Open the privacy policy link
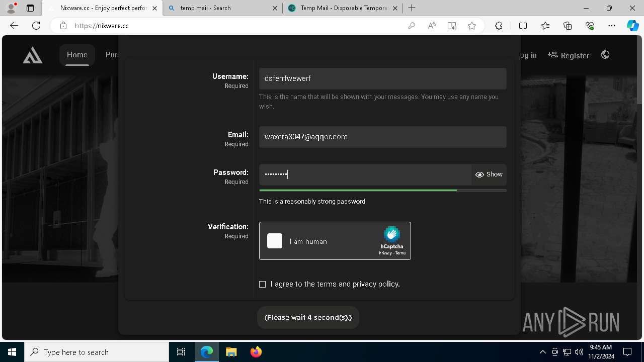Viewport: 644px width, 362px height. click(x=375, y=284)
